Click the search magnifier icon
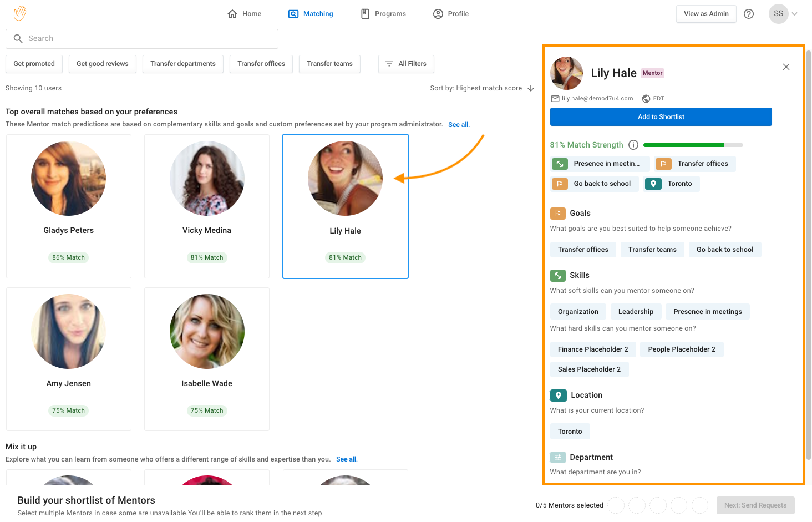812x522 pixels. click(x=18, y=39)
